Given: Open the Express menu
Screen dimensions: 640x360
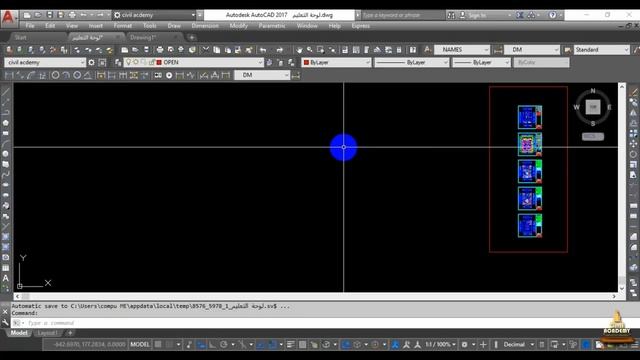Looking at the screenshot, I should point(360,26).
